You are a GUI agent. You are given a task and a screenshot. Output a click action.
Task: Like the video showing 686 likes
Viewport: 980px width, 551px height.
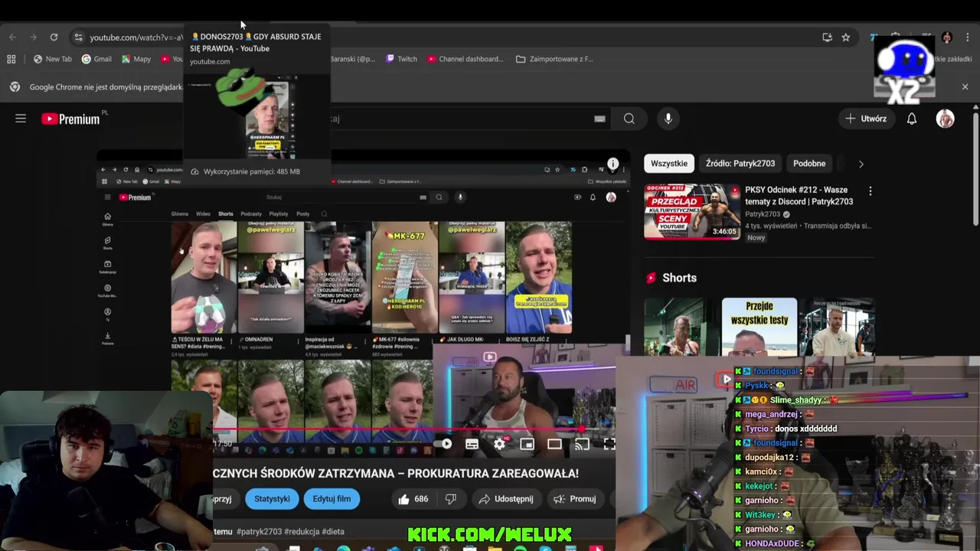(x=413, y=499)
